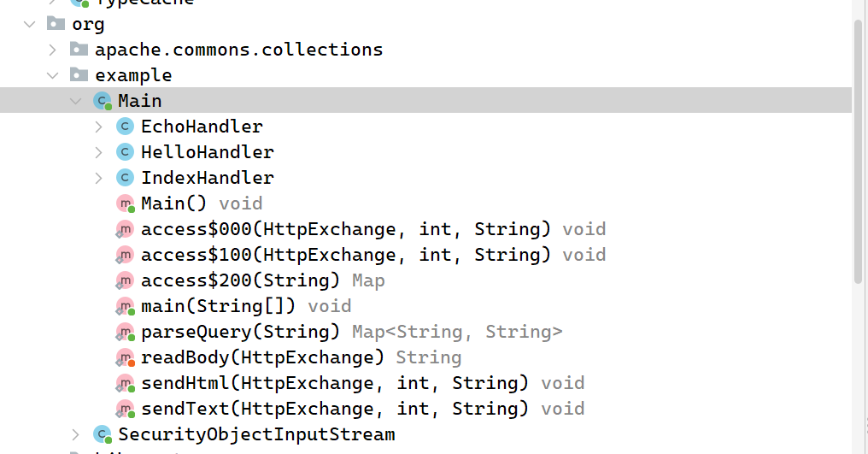868x454 pixels.
Task: Expand the SecurityObjectInputStream class node
Action: (76, 434)
